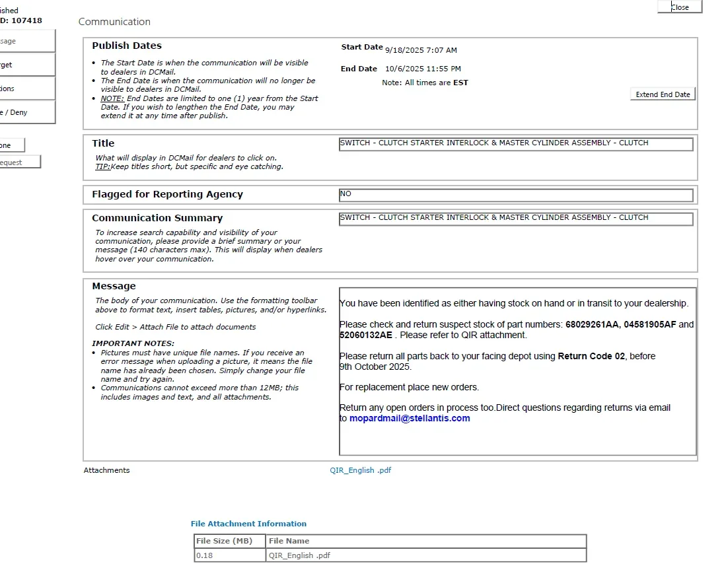Click the Title input field
The width and height of the screenshot is (728, 564).
click(516, 144)
